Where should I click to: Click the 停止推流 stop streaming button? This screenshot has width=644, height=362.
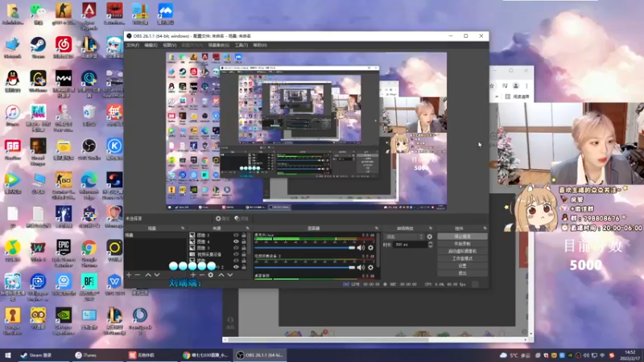pos(462,237)
